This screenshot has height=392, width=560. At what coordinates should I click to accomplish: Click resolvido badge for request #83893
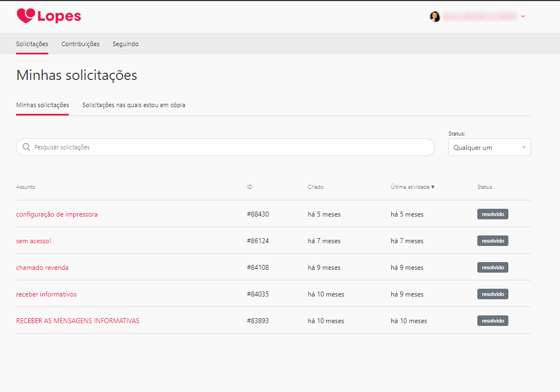pyautogui.click(x=492, y=321)
